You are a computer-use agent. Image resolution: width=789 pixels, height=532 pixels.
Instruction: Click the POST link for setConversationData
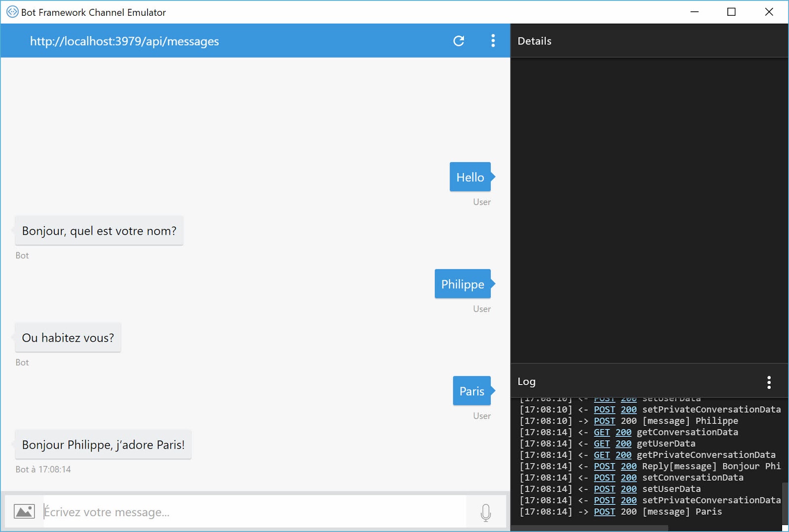(x=604, y=477)
